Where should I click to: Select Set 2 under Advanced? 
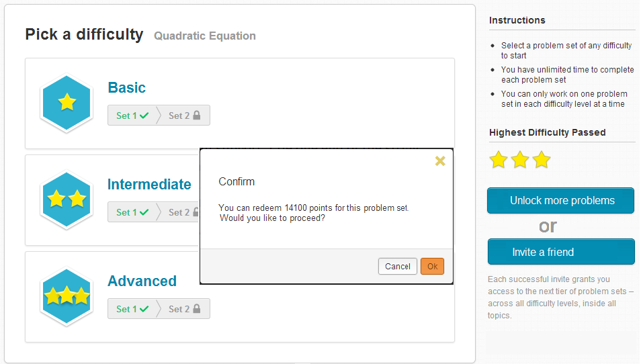(184, 308)
